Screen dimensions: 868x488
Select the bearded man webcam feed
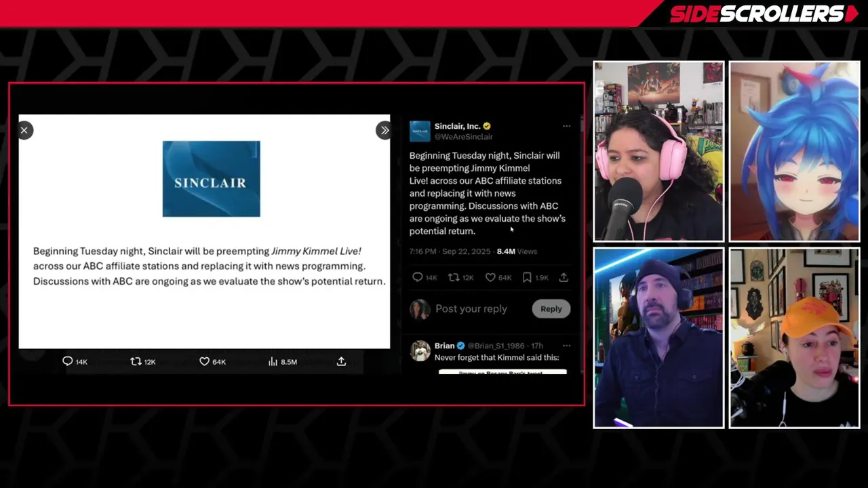658,338
